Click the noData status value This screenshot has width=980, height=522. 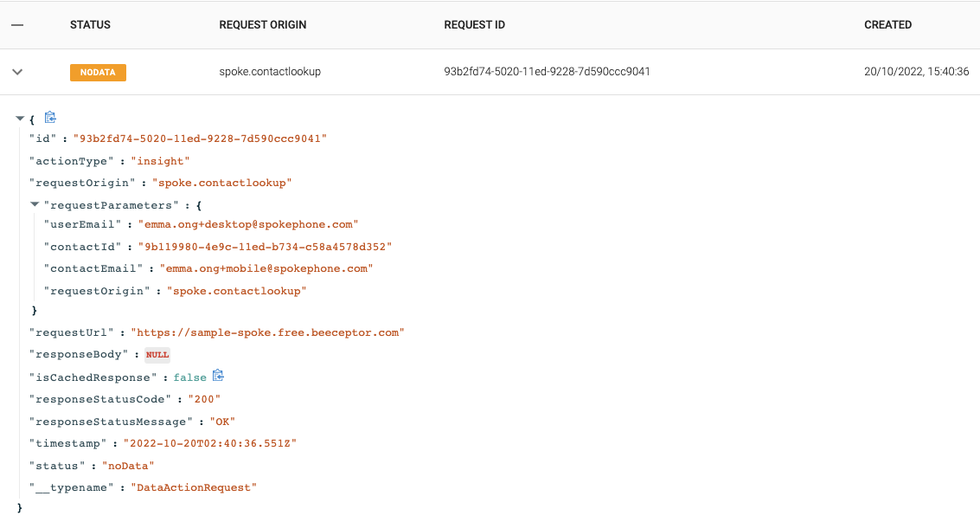[x=128, y=465]
